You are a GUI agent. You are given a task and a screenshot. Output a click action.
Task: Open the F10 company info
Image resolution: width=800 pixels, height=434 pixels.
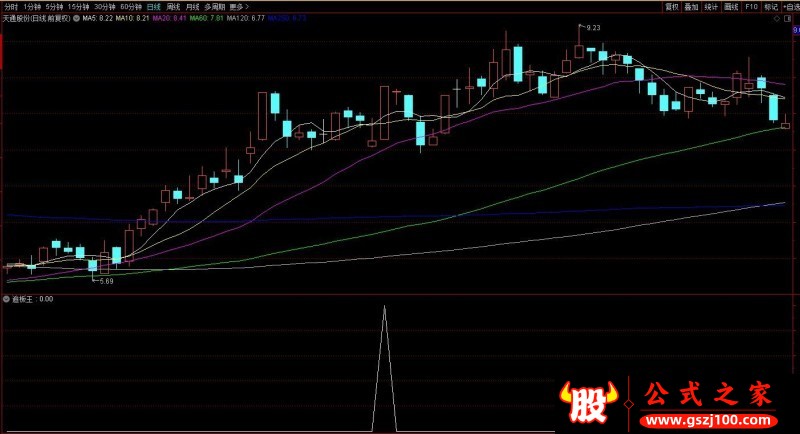pyautogui.click(x=751, y=7)
